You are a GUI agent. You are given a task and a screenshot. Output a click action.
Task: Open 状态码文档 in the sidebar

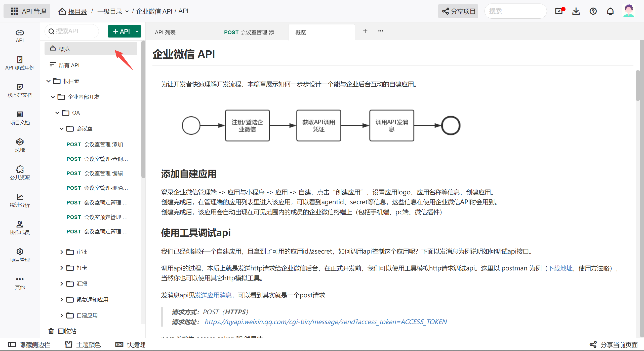click(x=20, y=90)
